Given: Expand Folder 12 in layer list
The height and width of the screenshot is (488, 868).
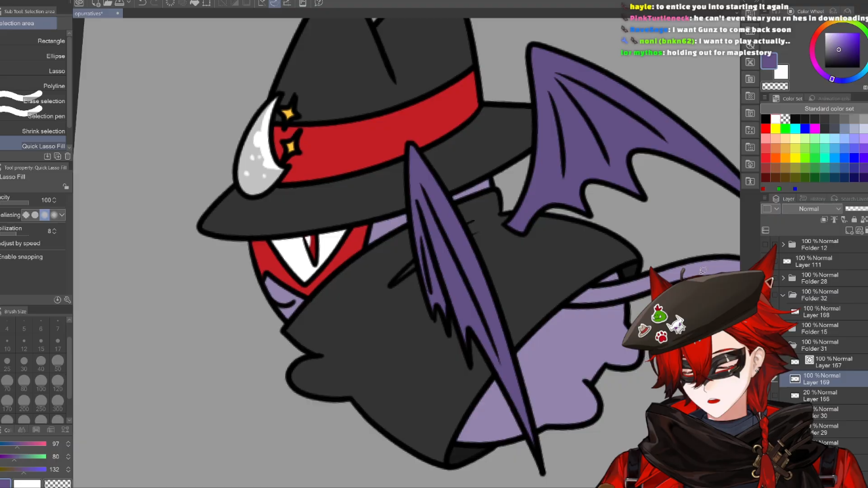Looking at the screenshot, I should click(783, 244).
